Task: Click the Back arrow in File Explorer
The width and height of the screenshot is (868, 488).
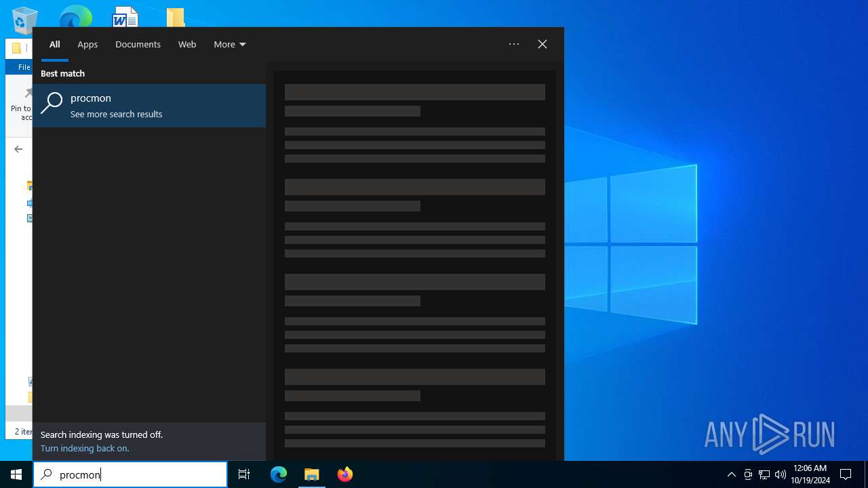Action: [x=18, y=149]
